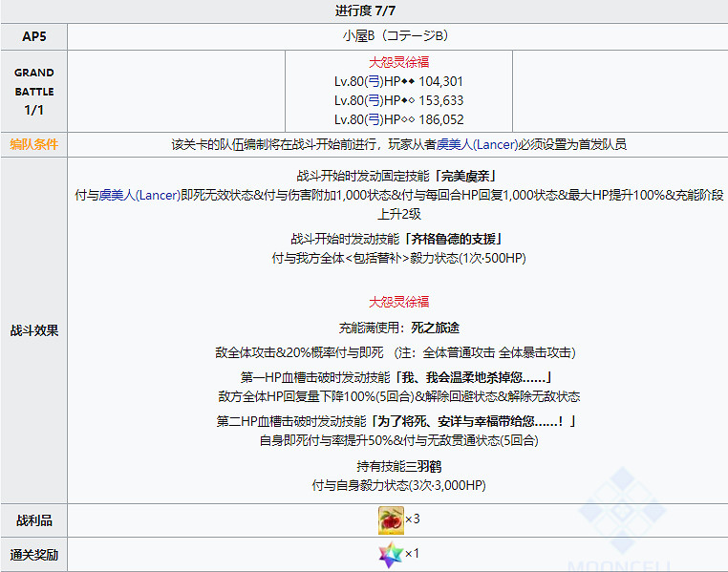The height and width of the screenshot is (572, 728).
Task: Select the ×1 quantity beside the quartz
Action: coord(413,553)
